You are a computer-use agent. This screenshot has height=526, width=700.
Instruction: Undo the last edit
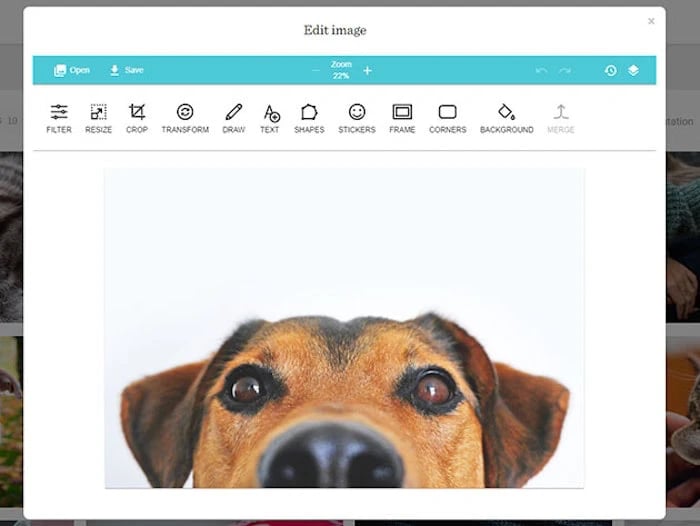pyautogui.click(x=542, y=71)
